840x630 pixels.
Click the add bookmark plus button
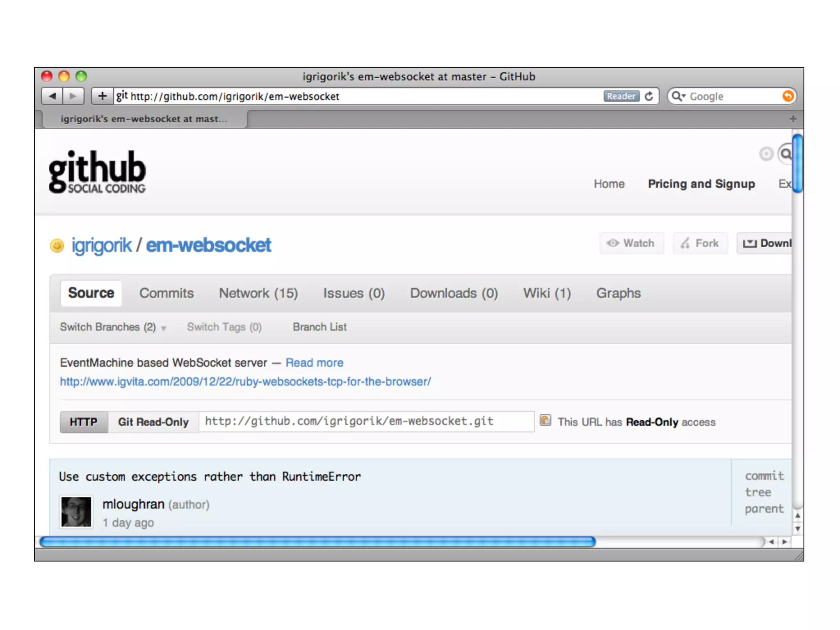[x=102, y=96]
